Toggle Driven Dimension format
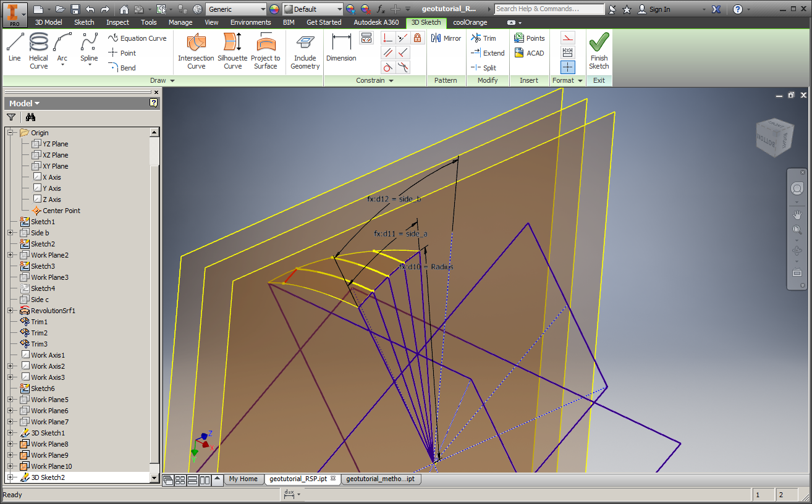Screen dimensions: 812x504 click(568, 52)
